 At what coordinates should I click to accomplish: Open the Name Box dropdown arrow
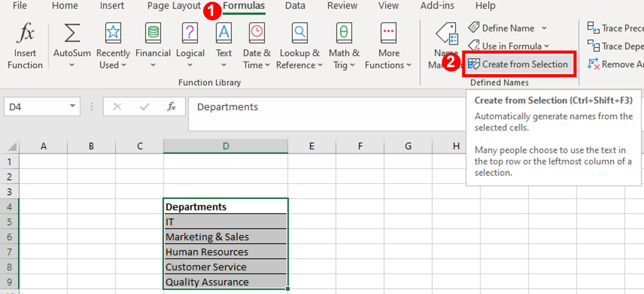point(72,107)
